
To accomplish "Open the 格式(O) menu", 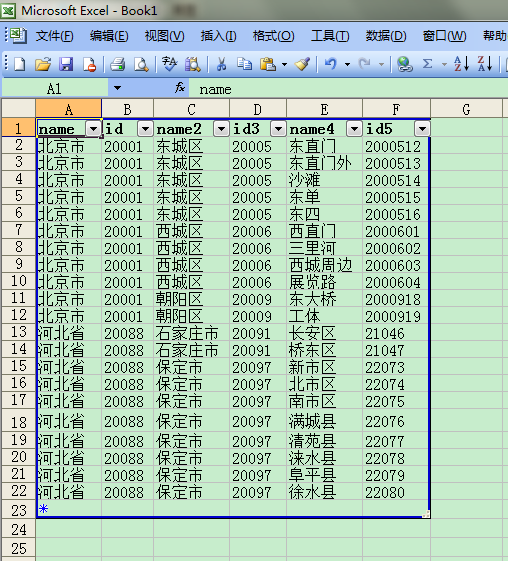I will 274,36.
